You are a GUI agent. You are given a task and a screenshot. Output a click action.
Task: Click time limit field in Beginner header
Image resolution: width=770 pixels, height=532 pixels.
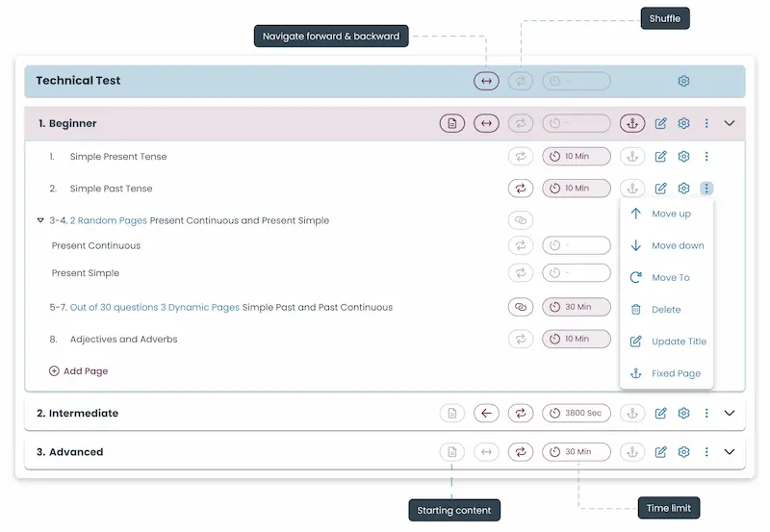(x=577, y=123)
